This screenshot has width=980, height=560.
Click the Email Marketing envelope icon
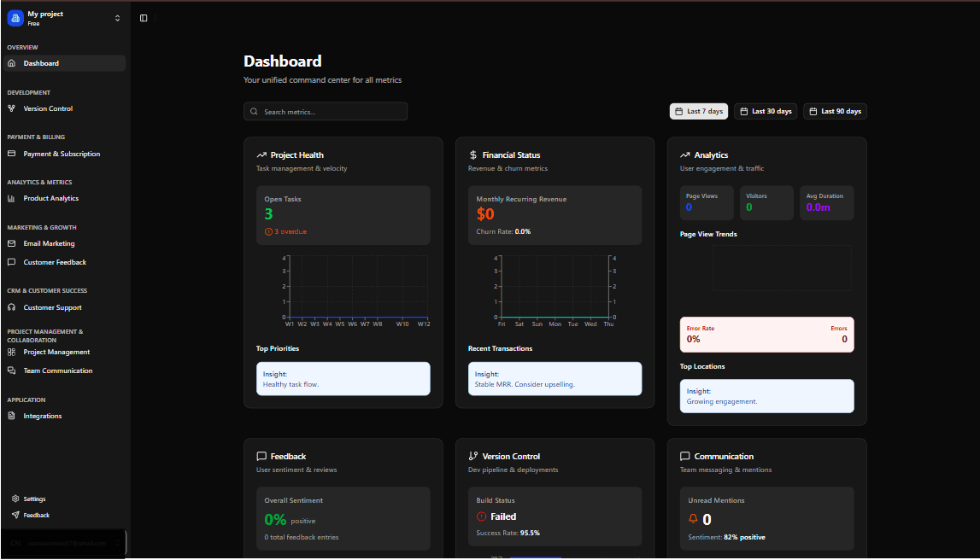coord(12,243)
